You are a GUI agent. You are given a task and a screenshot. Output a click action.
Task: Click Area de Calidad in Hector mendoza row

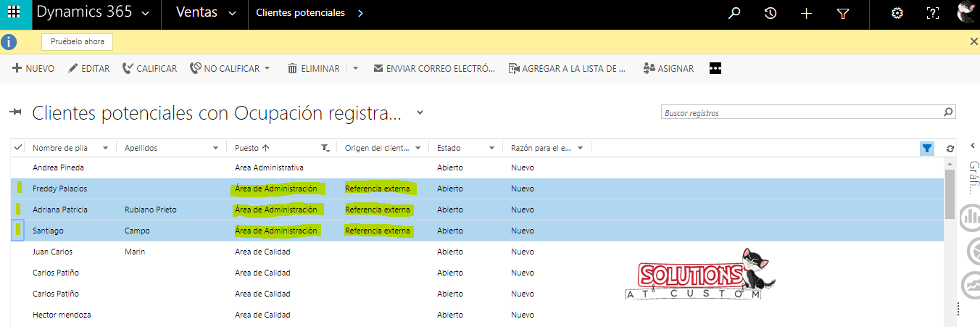pos(262,315)
